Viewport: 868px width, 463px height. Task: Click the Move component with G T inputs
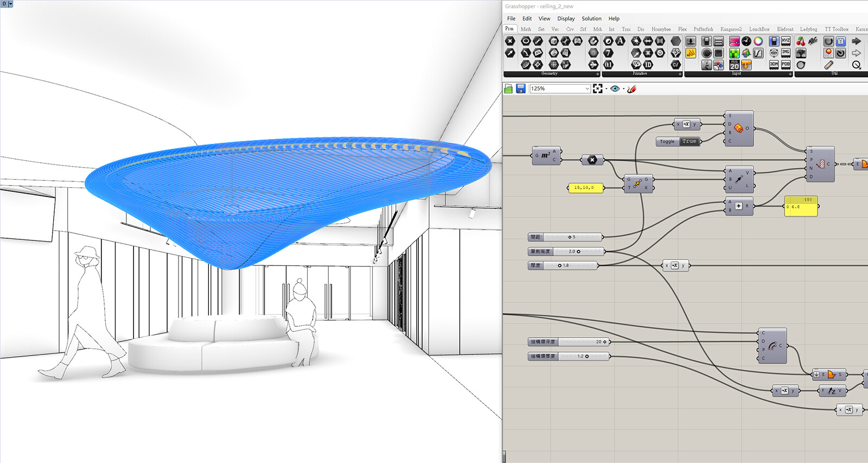[x=637, y=183]
